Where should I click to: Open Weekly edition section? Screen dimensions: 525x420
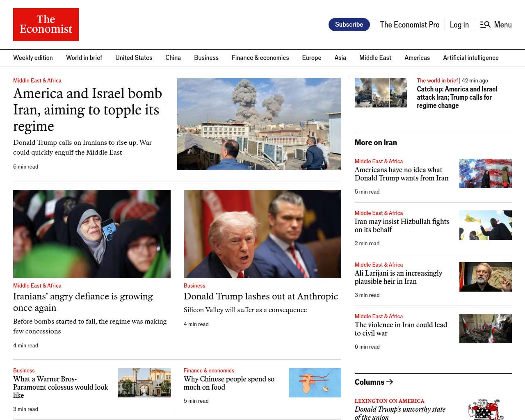tap(33, 58)
